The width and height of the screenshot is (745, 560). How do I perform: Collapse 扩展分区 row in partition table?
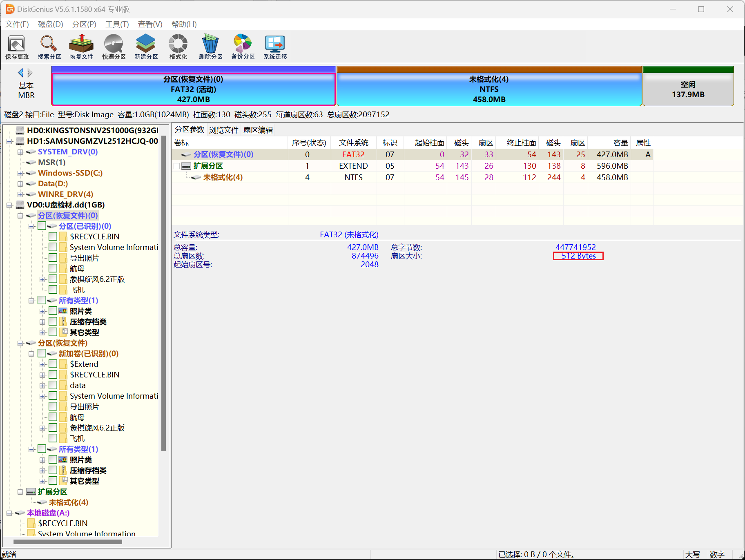176,166
